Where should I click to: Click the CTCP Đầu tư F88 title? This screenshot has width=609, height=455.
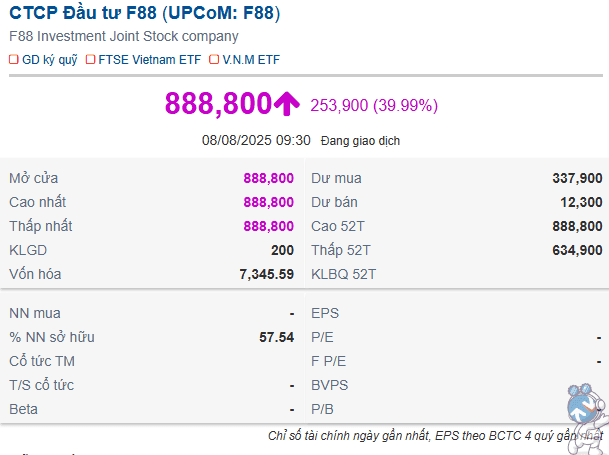click(145, 14)
